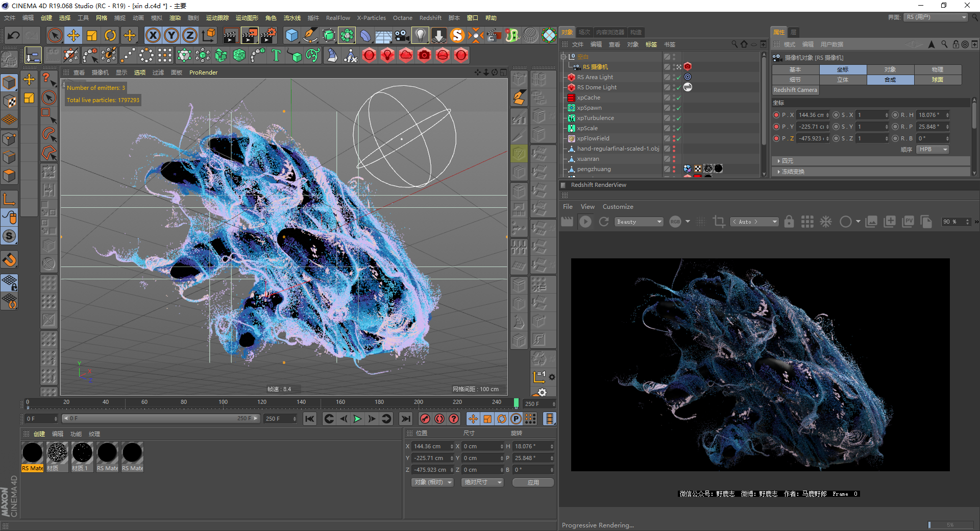Select the 材质.1 material swatch
This screenshot has width=980, height=531.
pos(82,457)
